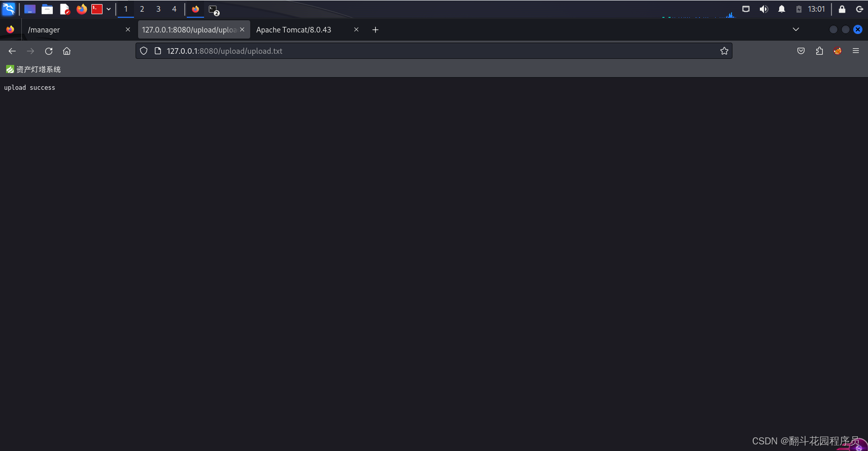
Task: Go back one page
Action: coord(12,51)
